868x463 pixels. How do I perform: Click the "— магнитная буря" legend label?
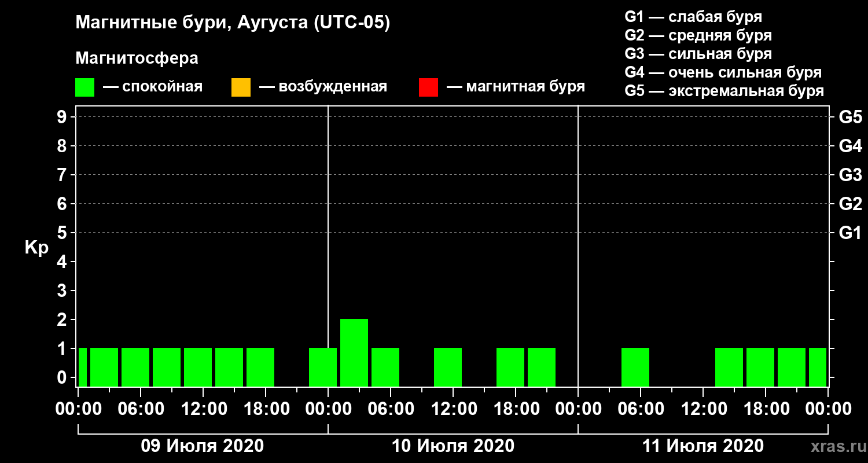516,87
